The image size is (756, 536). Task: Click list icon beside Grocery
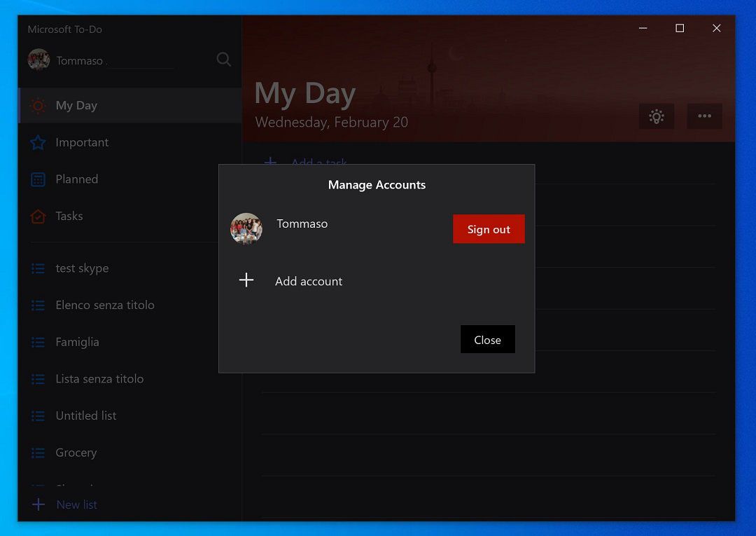pyautogui.click(x=38, y=453)
